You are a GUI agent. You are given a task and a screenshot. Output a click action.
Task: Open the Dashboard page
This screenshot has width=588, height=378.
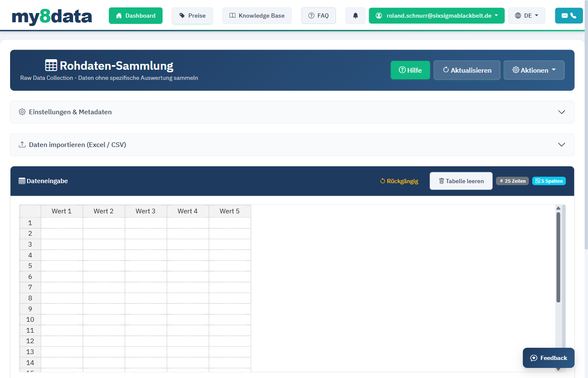pos(136,16)
